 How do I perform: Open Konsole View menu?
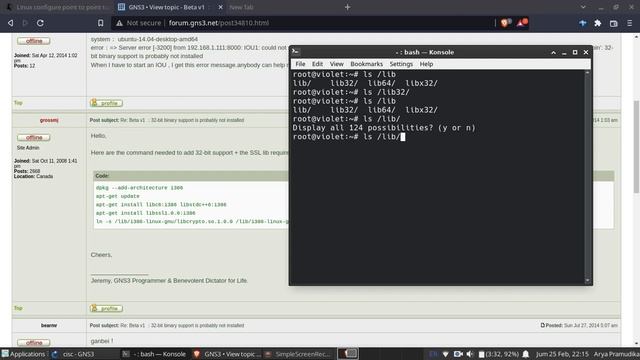336,64
